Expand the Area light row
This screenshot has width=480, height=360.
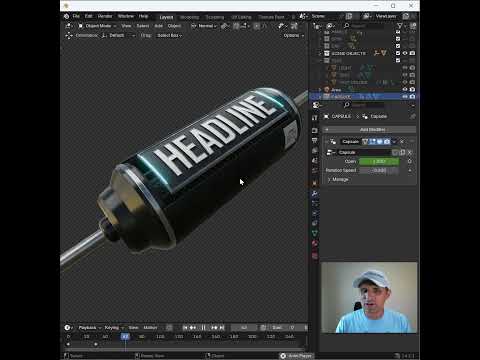click(320, 90)
